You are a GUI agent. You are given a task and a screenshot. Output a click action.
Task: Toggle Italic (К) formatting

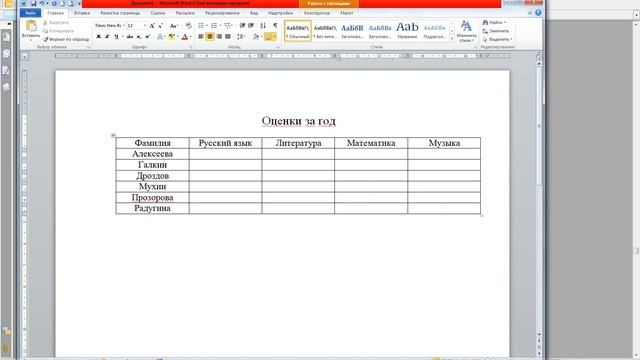107,37
